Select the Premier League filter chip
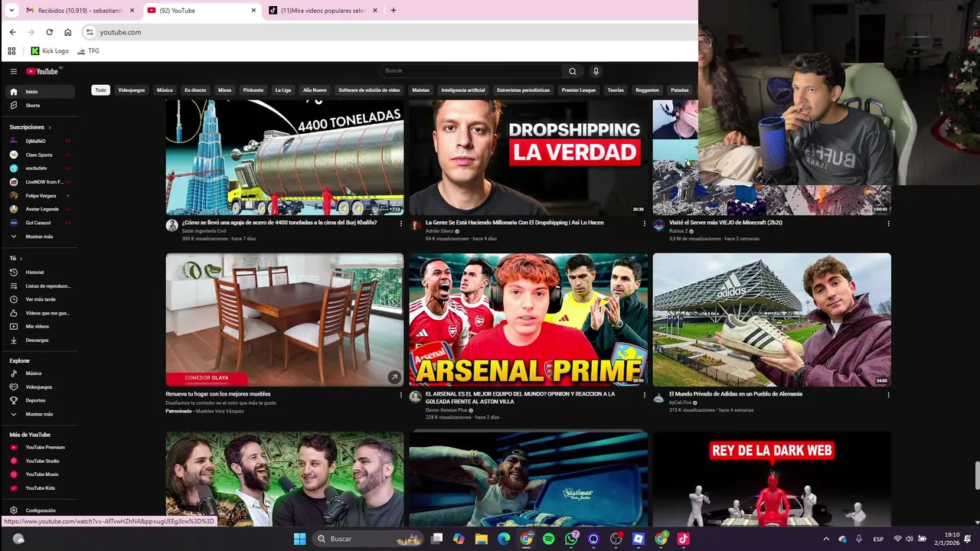The height and width of the screenshot is (551, 980). point(578,90)
